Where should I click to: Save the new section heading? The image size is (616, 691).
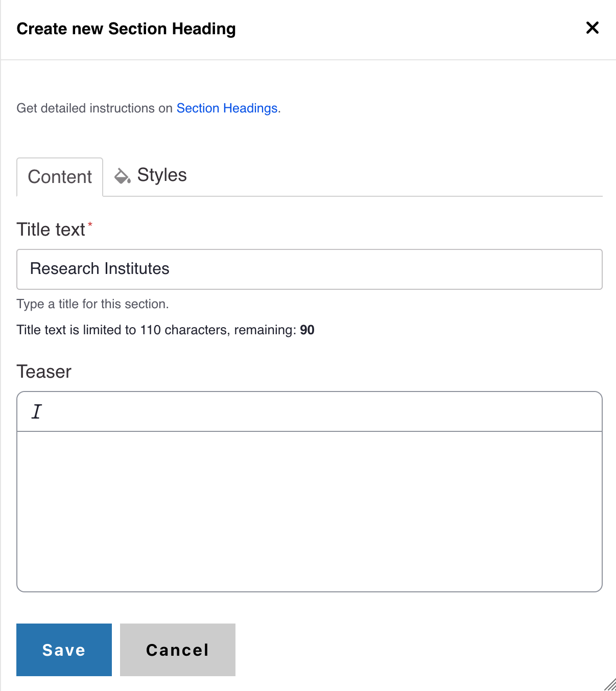[64, 650]
